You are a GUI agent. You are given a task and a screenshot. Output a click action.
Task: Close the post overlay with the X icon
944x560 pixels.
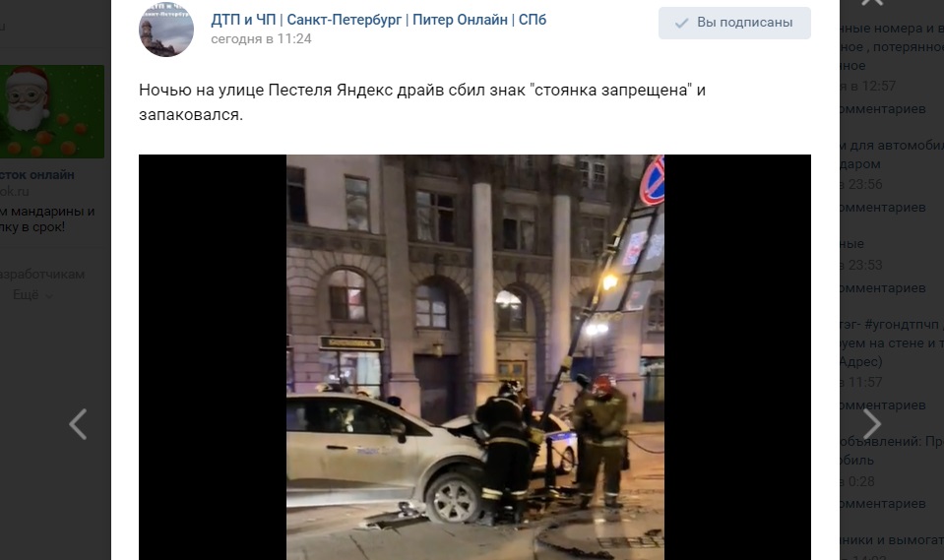(872, 2)
